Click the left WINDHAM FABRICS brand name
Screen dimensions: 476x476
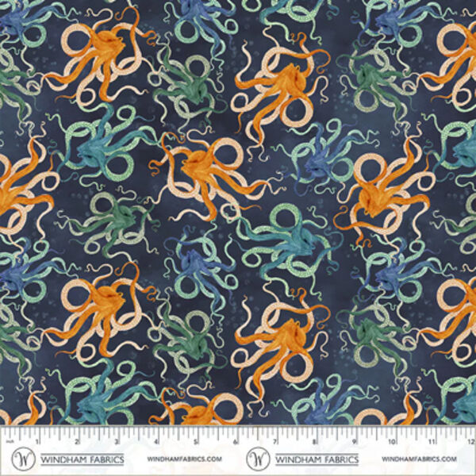(x=83, y=459)
